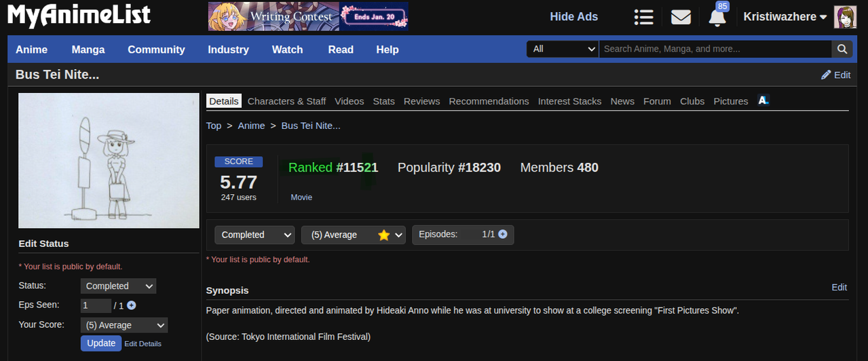The image size is (868, 361).
Task: Click the Update button
Action: coord(101,343)
